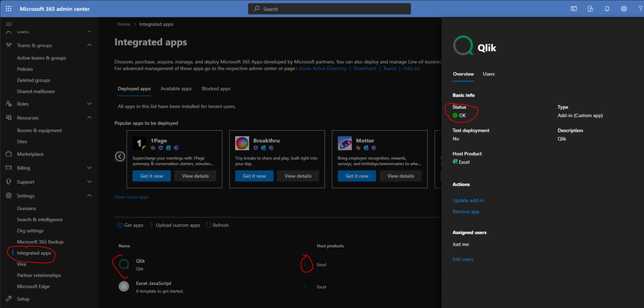Click the Support headset icon
644x308 pixels.
point(8,182)
